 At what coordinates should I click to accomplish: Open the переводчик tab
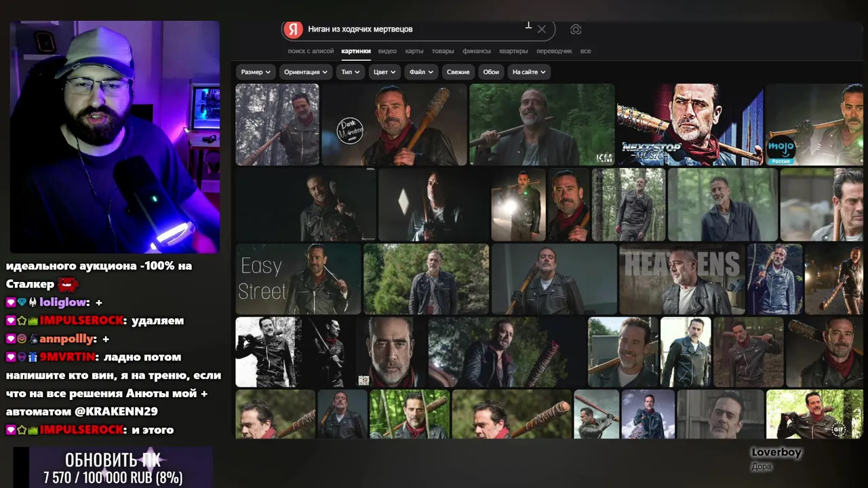point(554,51)
